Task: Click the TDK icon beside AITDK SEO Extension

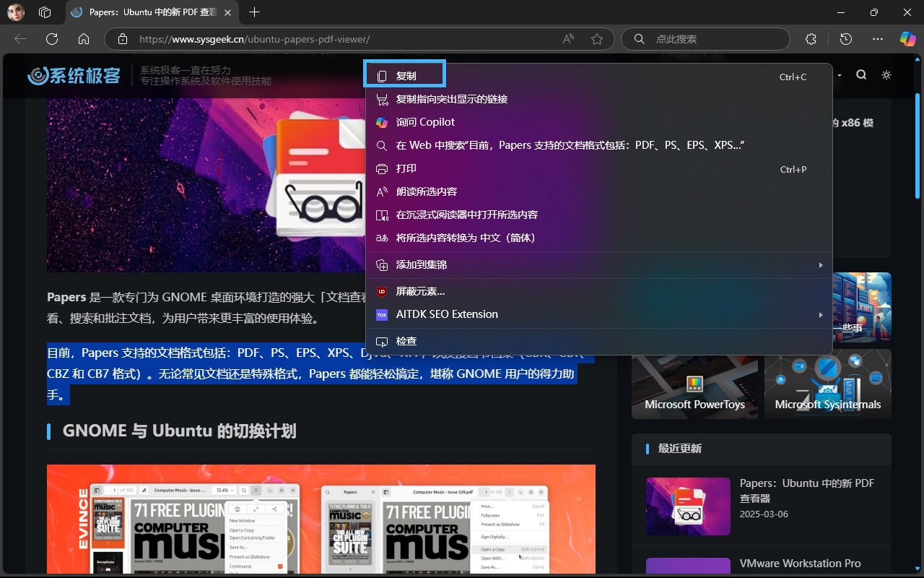Action: point(382,315)
